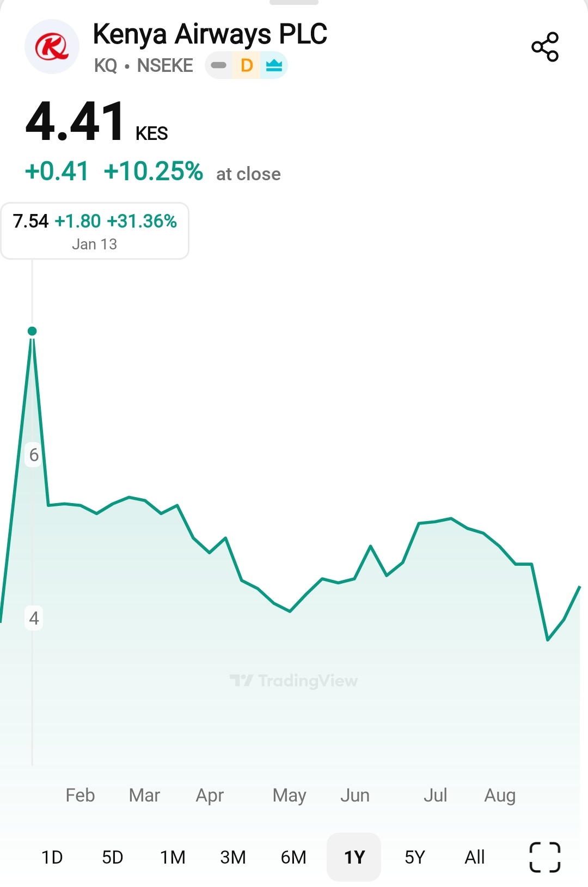
Task: Open the Kenya Airways logo
Action: [52, 47]
